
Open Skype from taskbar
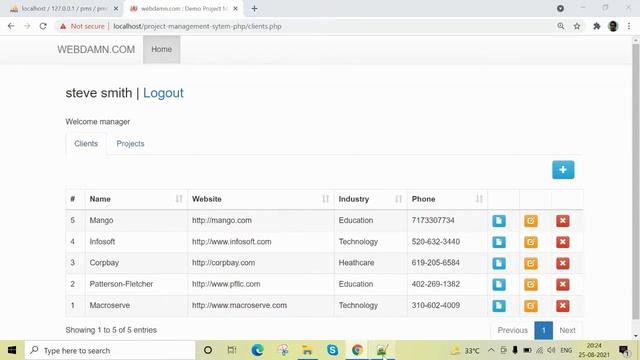point(332,350)
